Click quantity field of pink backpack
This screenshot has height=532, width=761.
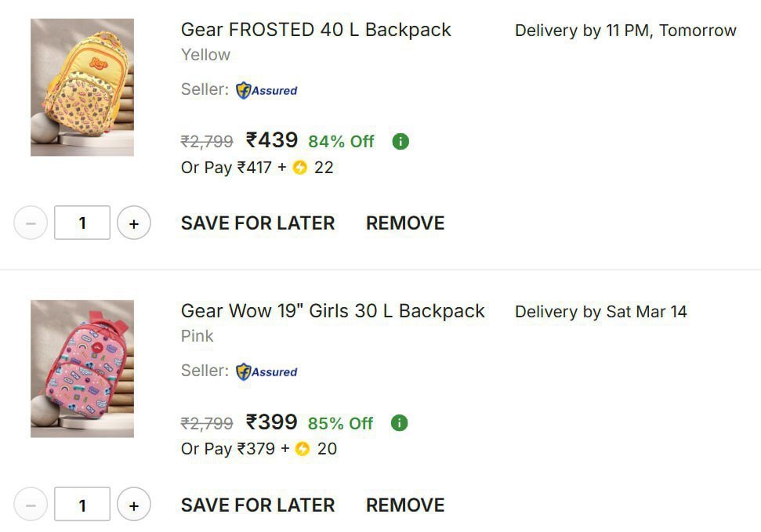click(82, 505)
